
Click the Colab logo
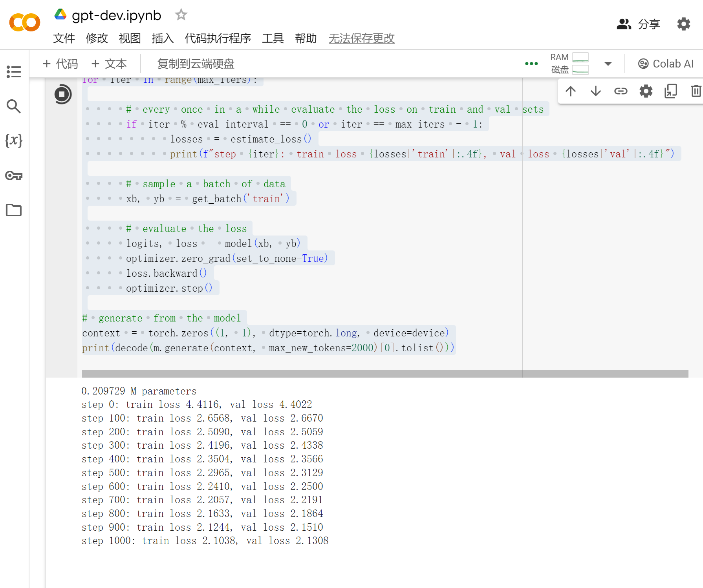(24, 22)
